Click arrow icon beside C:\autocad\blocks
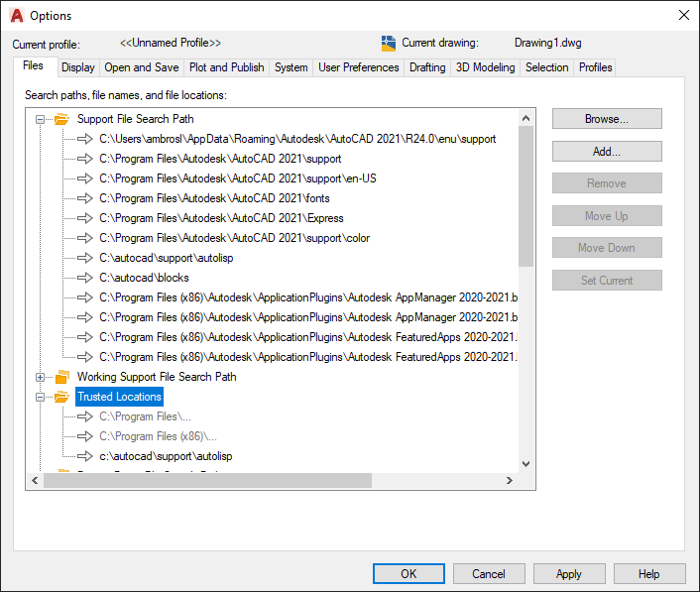 click(85, 278)
